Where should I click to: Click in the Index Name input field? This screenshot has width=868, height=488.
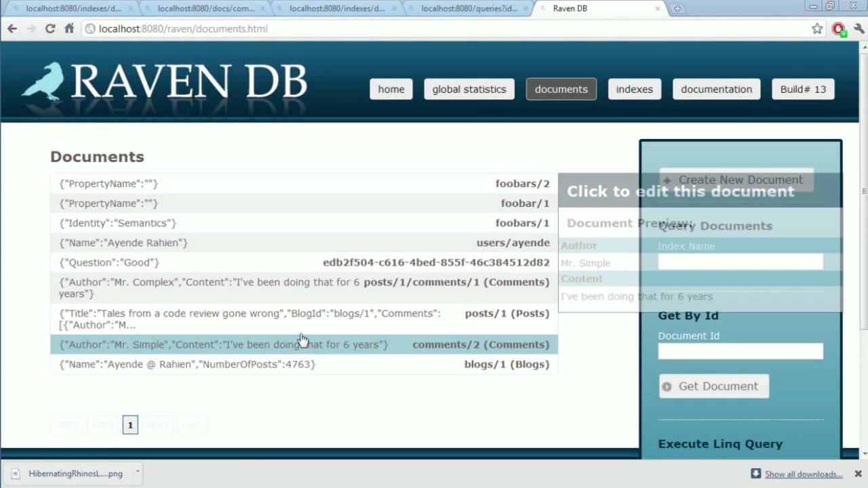click(741, 261)
